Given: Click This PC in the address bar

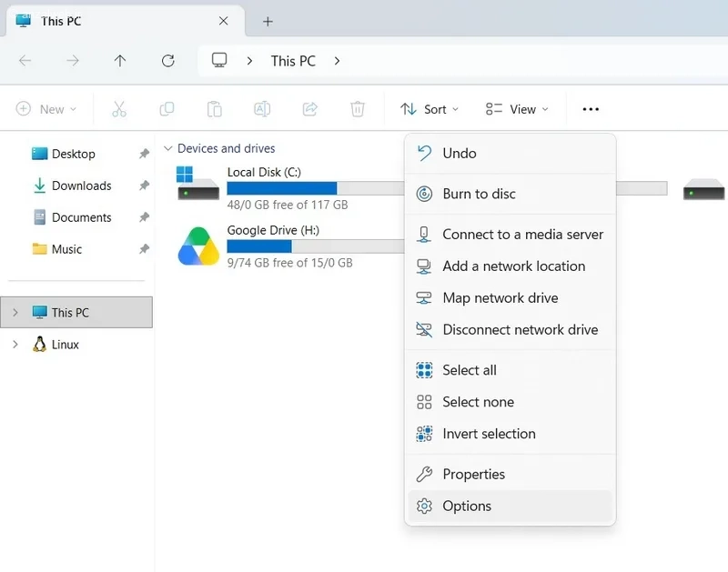Looking at the screenshot, I should (293, 61).
